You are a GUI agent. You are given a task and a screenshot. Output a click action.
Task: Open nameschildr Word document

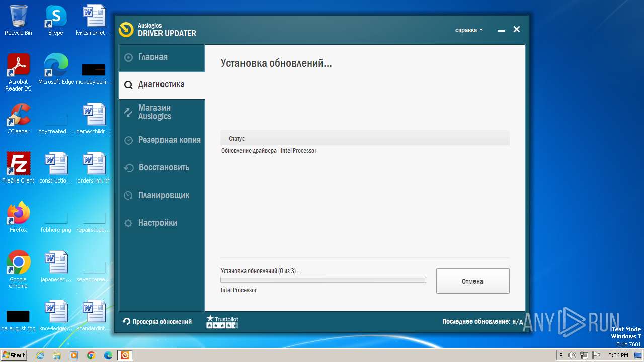pos(94,119)
